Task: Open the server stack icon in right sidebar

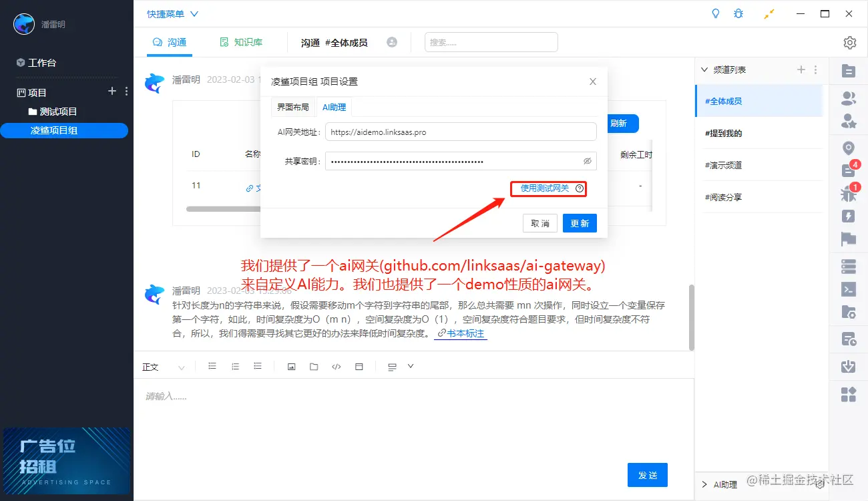Action: 849,267
